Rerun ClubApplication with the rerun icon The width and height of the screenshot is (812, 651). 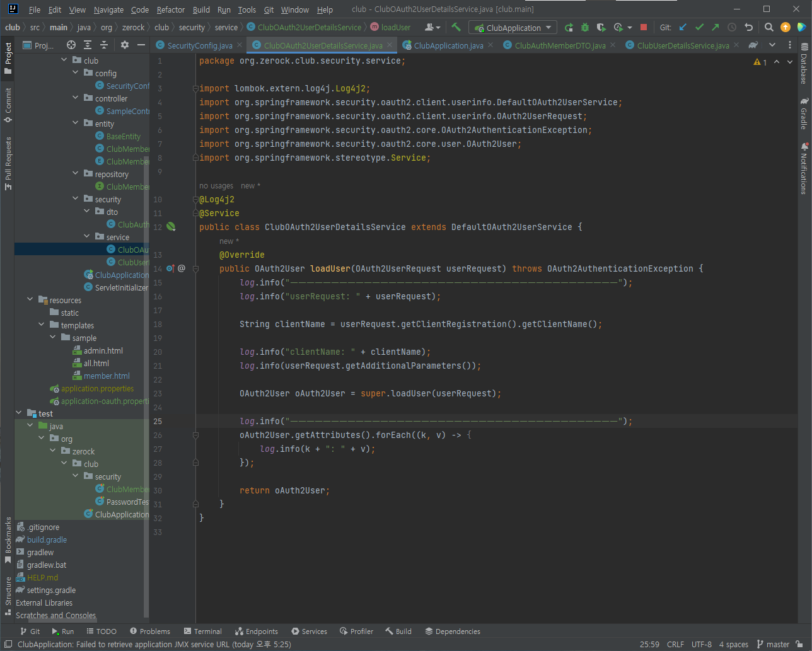pos(569,27)
